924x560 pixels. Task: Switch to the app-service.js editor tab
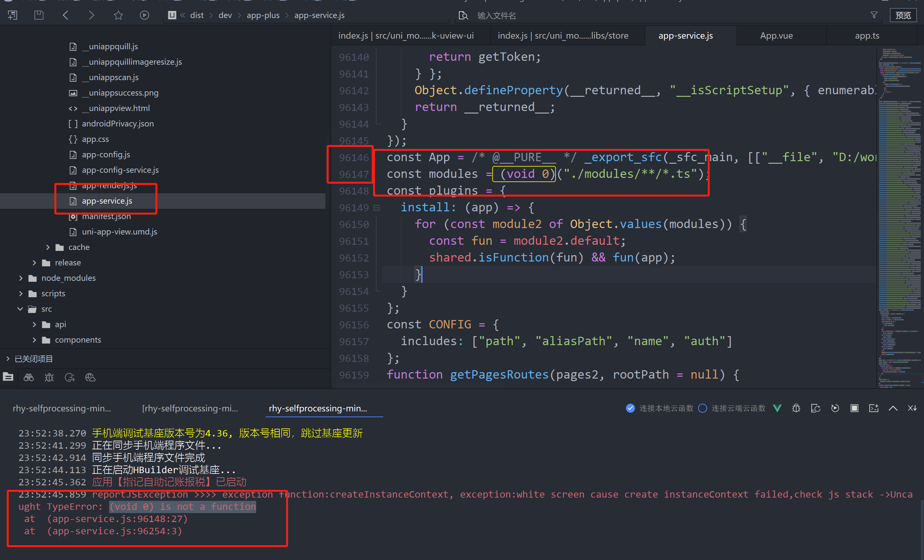(686, 36)
